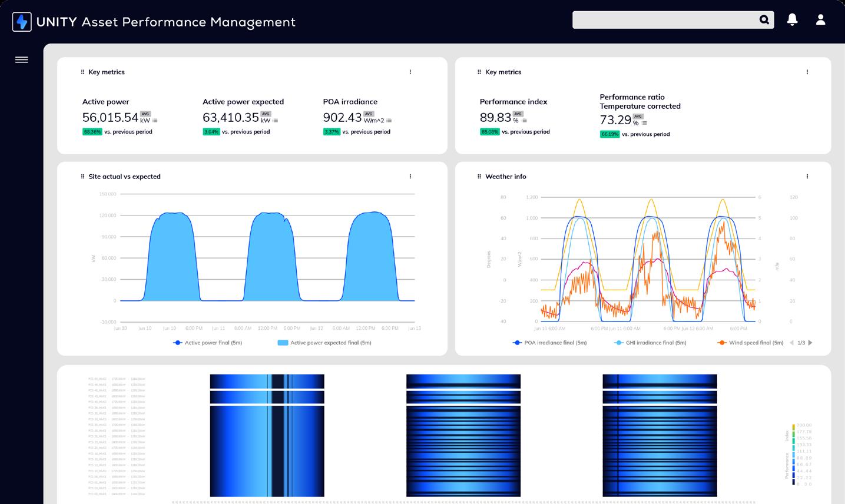The width and height of the screenshot is (845, 504).
Task: Click list icon beside Active power kW
Action: (x=155, y=121)
